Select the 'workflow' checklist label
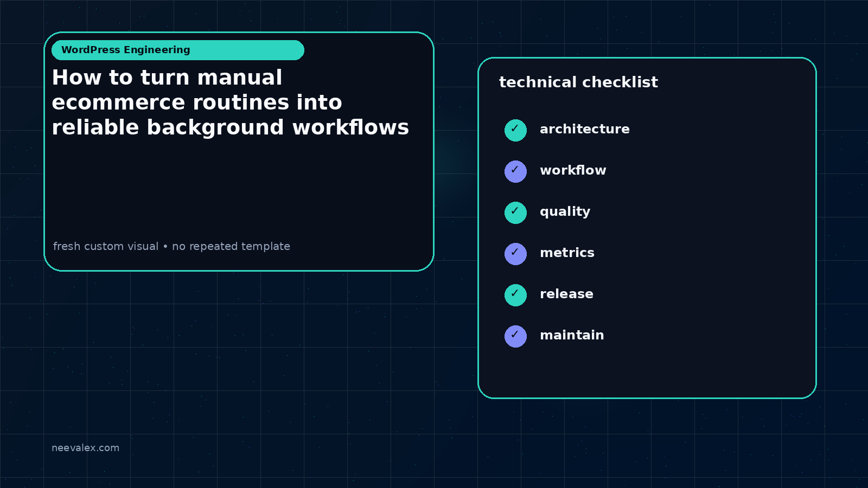Screen dimensions: 868x488 (x=573, y=170)
